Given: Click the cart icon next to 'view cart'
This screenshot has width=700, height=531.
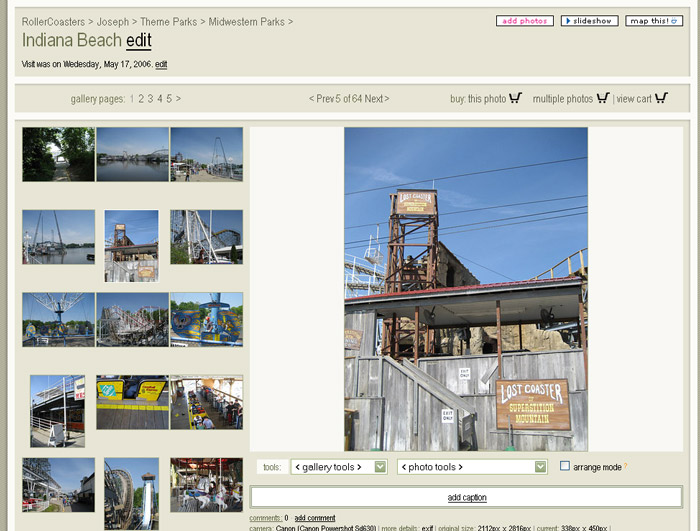Looking at the screenshot, I should tap(662, 98).
